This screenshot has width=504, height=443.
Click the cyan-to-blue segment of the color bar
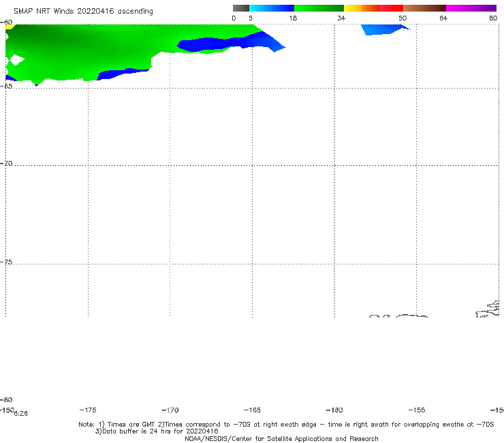click(272, 8)
